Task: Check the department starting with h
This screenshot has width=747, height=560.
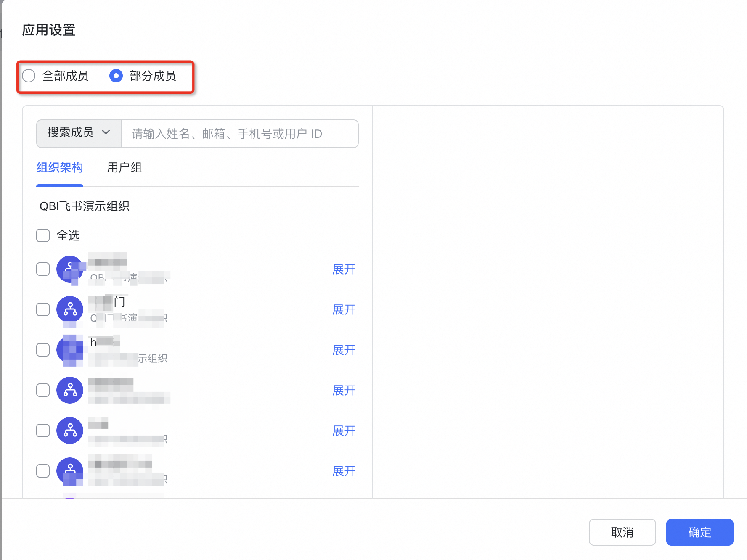Action: [43, 350]
